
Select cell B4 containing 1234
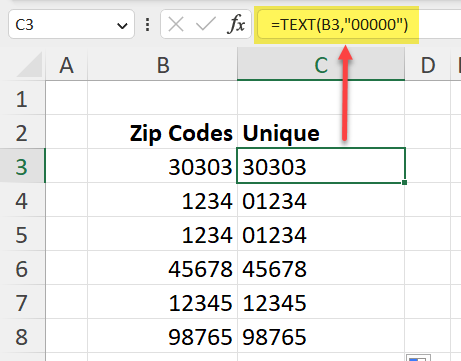[163, 201]
